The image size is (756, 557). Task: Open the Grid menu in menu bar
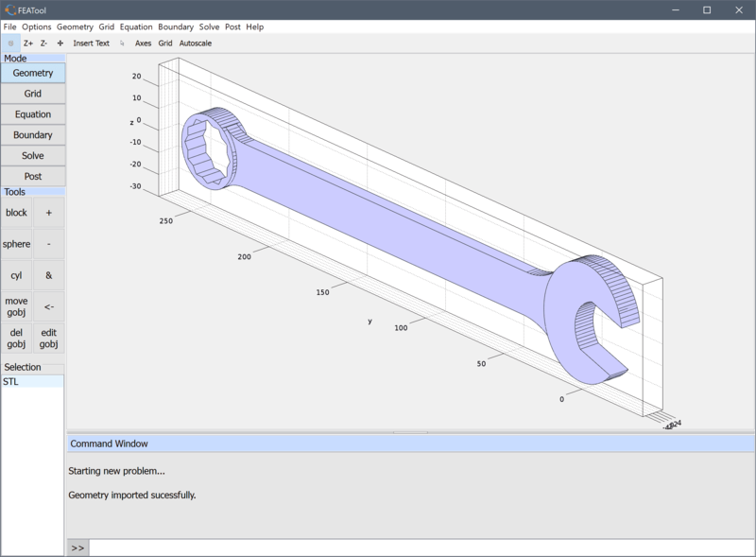click(x=107, y=27)
